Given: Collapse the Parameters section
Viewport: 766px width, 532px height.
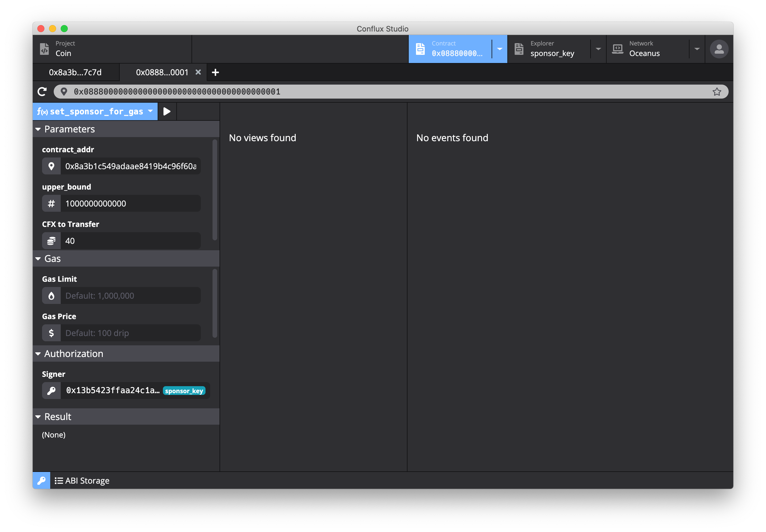Looking at the screenshot, I should coord(38,129).
